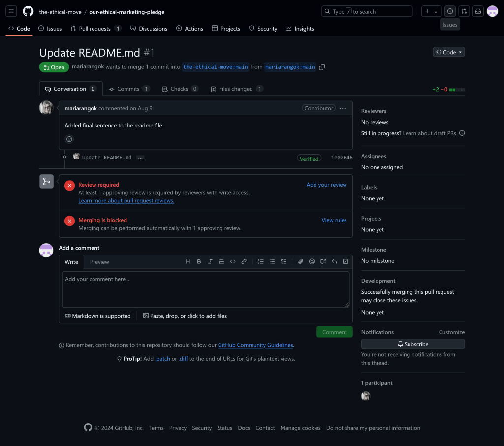Click inside the comment text area
Image resolution: width=504 pixels, height=446 pixels.
205,289
